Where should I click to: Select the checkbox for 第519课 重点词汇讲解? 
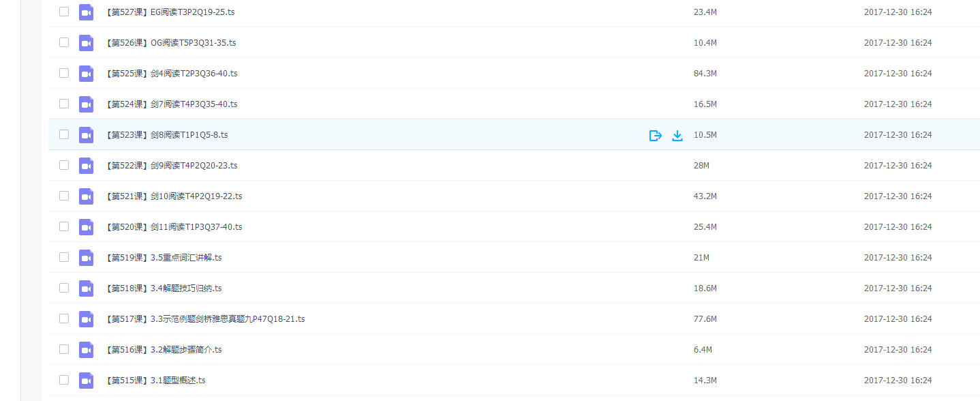(64, 257)
